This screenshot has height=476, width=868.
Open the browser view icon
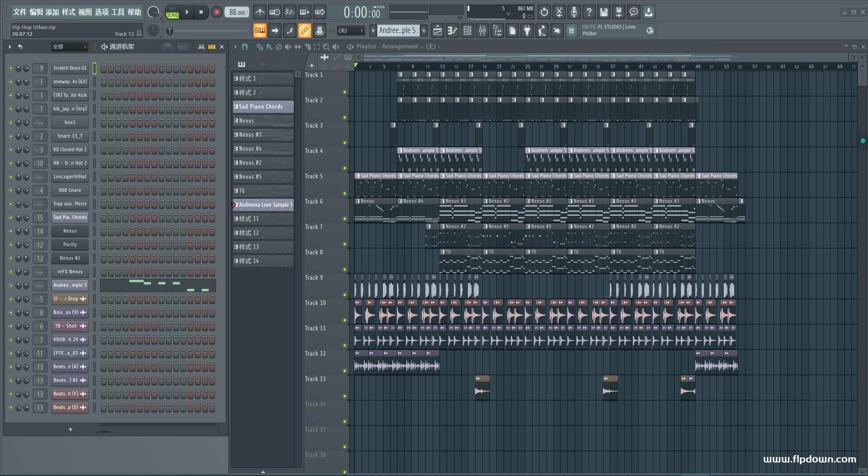click(497, 31)
